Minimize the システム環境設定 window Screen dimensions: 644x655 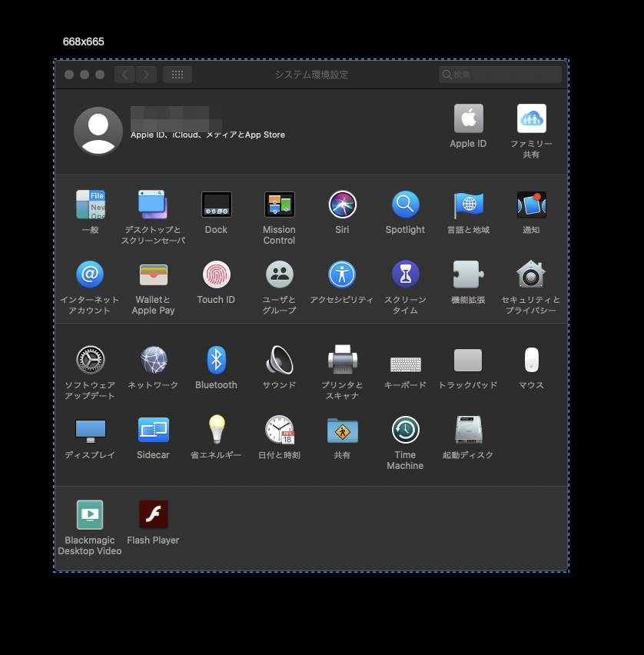(85, 75)
